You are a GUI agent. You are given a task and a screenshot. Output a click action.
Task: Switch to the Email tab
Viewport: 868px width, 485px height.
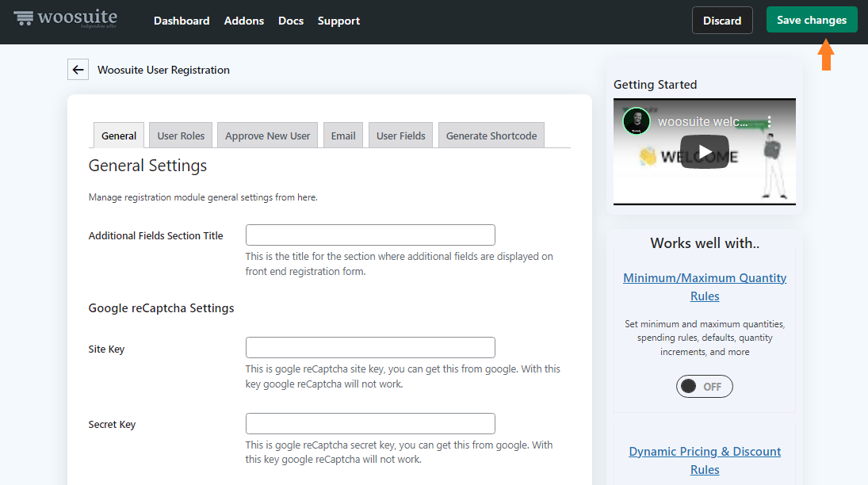[343, 136]
